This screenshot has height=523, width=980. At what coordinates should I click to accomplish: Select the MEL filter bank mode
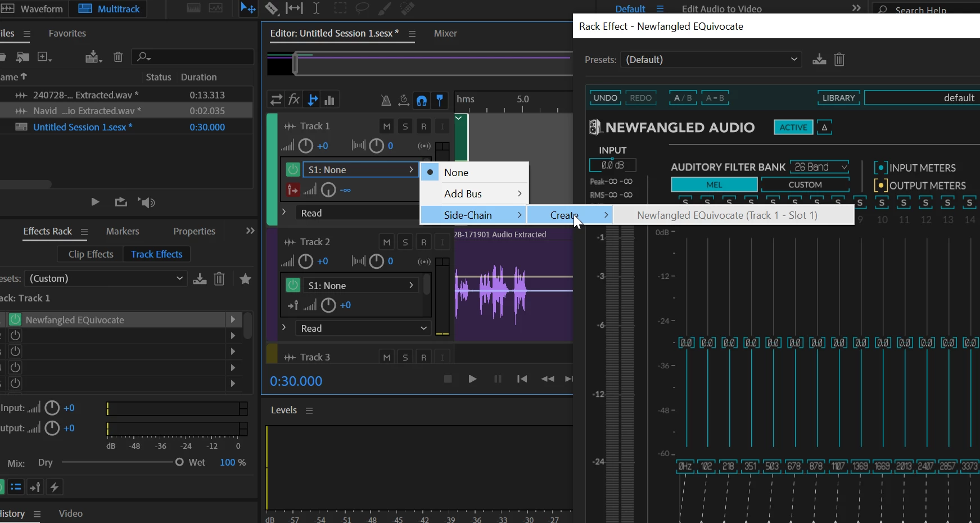pyautogui.click(x=714, y=184)
